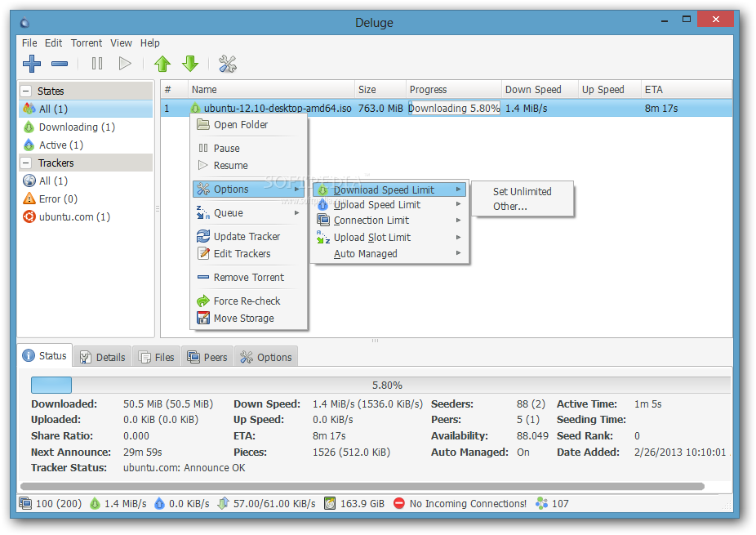The height and width of the screenshot is (535, 756).
Task: Collapse the States section
Action: point(27,91)
